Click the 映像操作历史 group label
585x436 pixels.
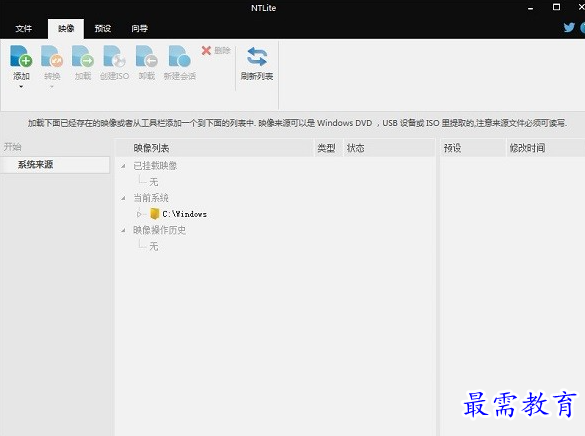point(159,230)
